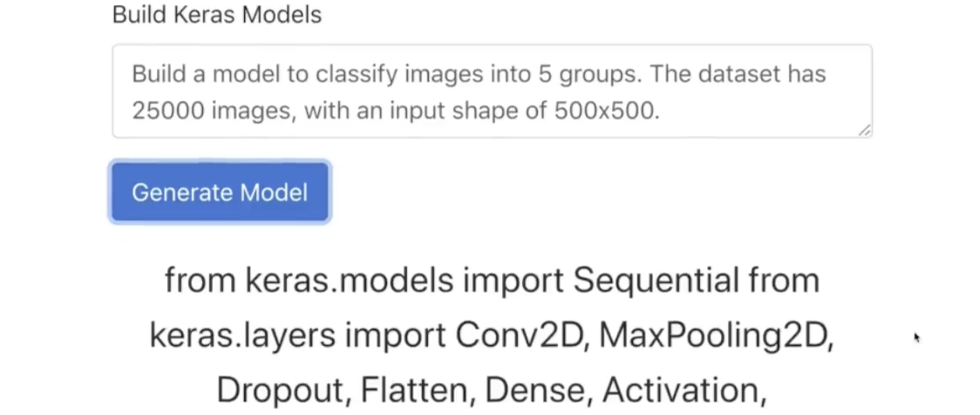Click the textarea resize handle corner

[864, 130]
